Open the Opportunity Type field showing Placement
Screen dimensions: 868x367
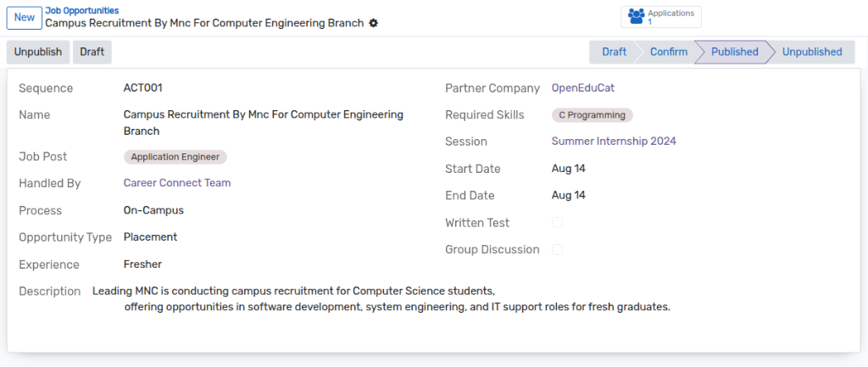pyautogui.click(x=150, y=237)
